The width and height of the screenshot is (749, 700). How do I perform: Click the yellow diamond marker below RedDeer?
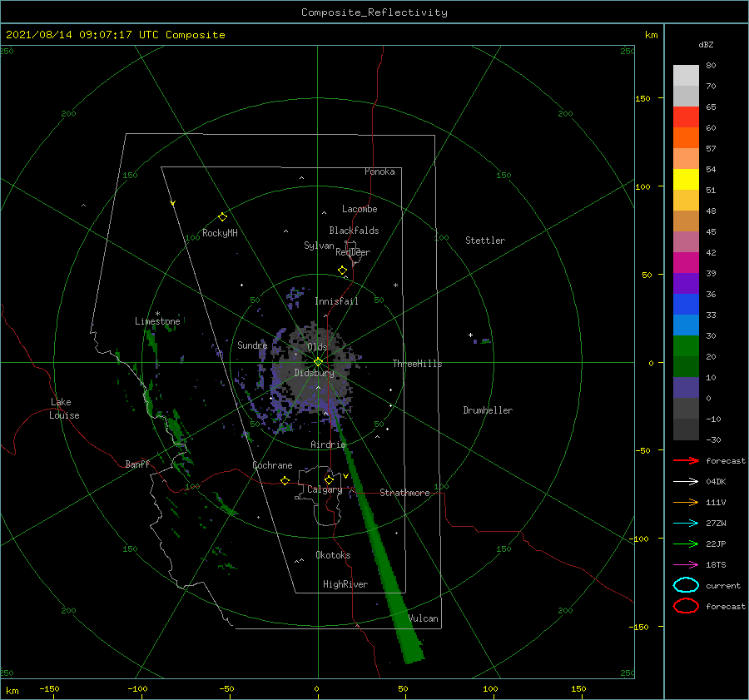pos(342,271)
